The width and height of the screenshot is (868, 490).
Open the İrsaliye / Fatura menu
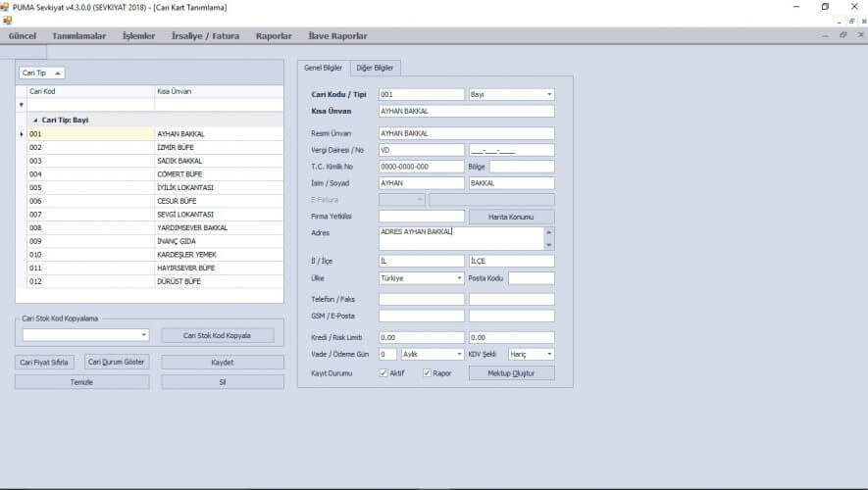(x=205, y=36)
